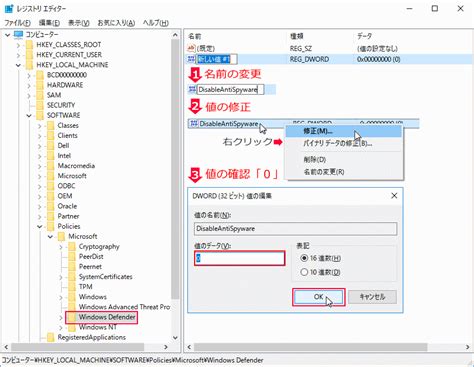This screenshot has height=367, width=474.
Task: Open the ヘルプ(H) menu
Action: pyautogui.click(x=156, y=23)
